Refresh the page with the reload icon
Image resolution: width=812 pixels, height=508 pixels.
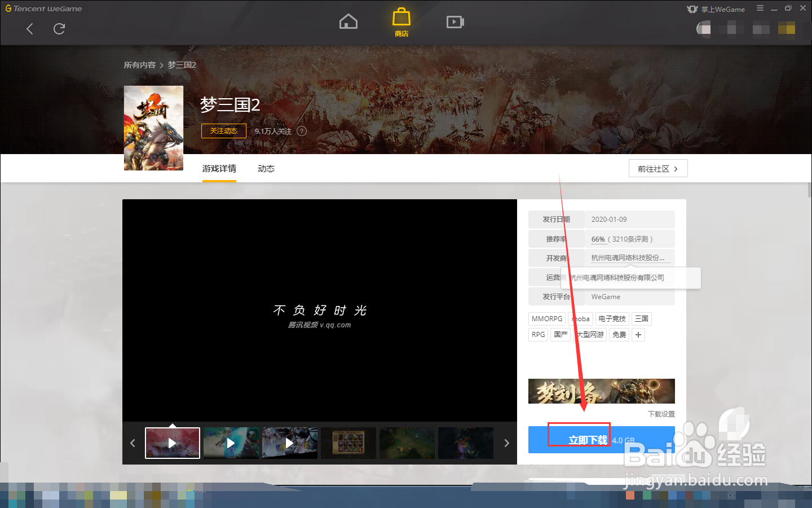pyautogui.click(x=59, y=29)
